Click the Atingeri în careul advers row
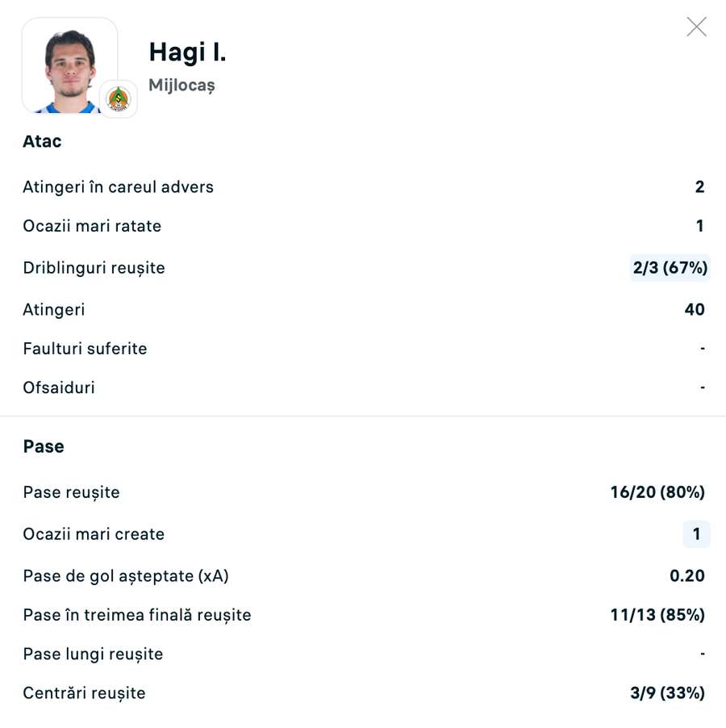 point(118,186)
